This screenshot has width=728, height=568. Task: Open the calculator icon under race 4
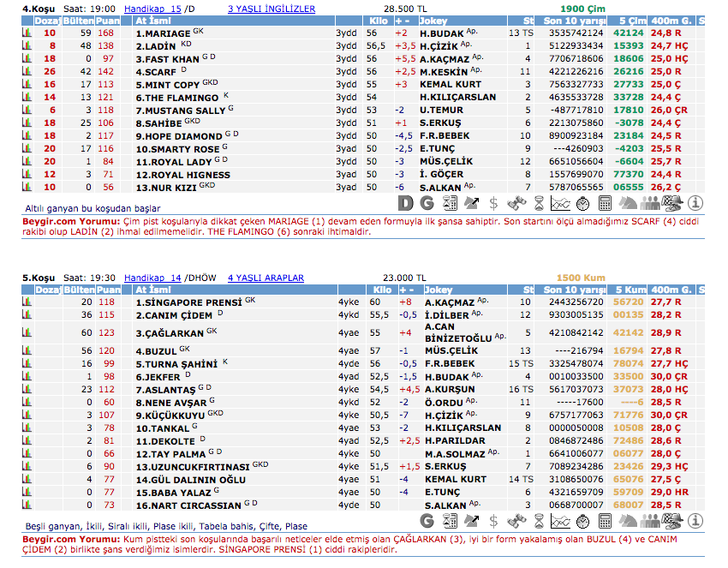606,203
